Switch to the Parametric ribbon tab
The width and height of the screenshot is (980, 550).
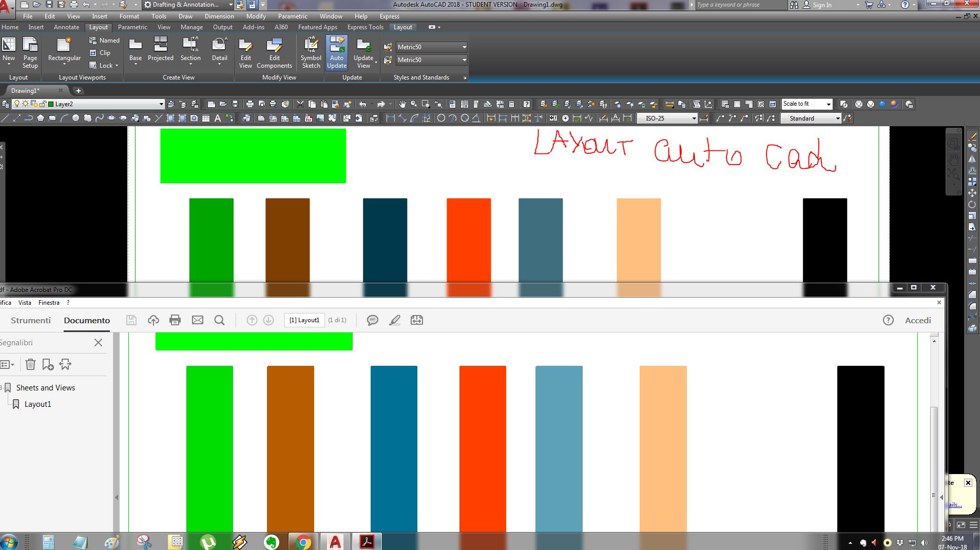[x=132, y=27]
